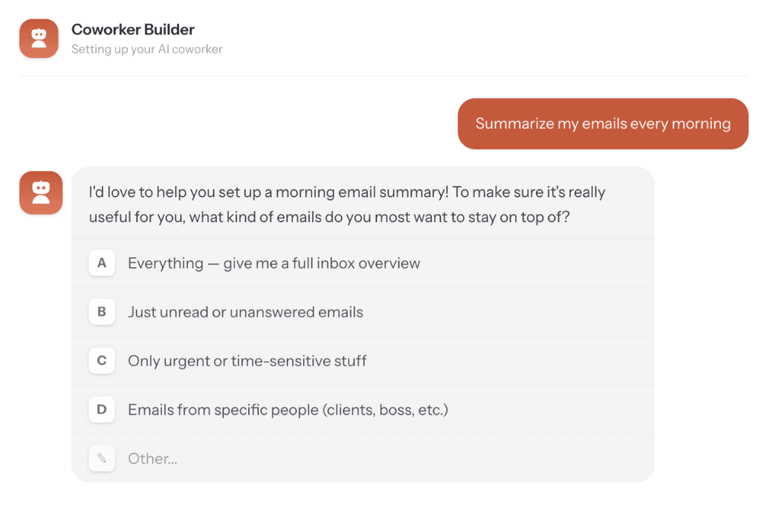767x532 pixels.
Task: Click the divider line under the header
Action: pos(383,76)
